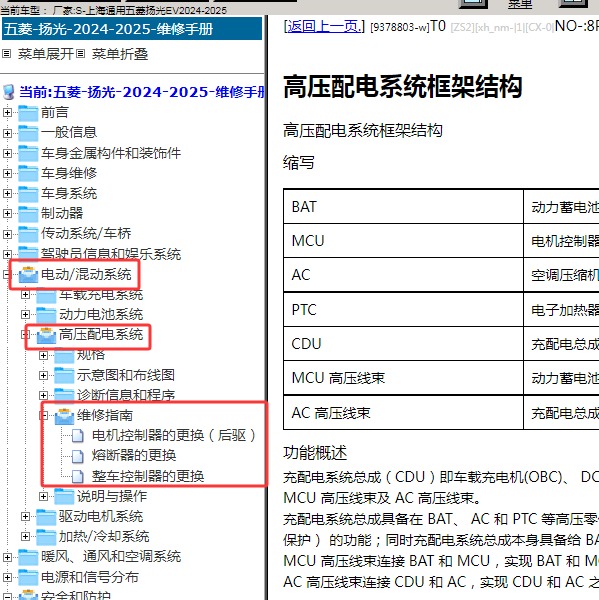Click the AC 高压线束 table cell

[403, 412]
